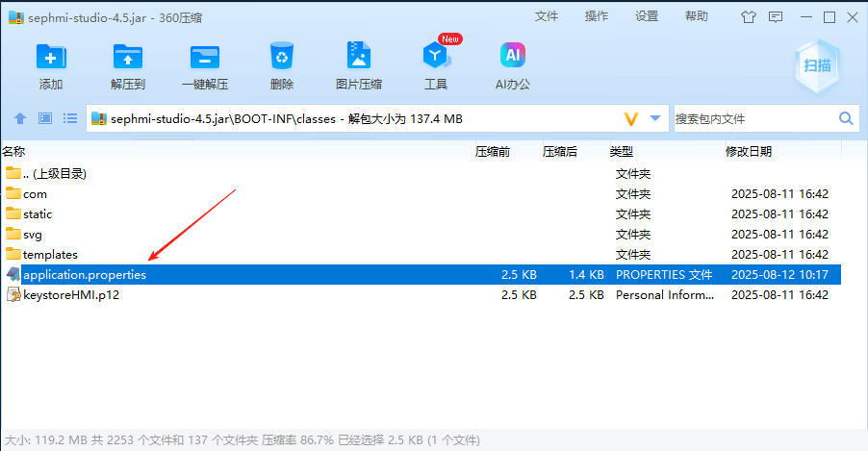Sort by the 类型 column header

(622, 152)
